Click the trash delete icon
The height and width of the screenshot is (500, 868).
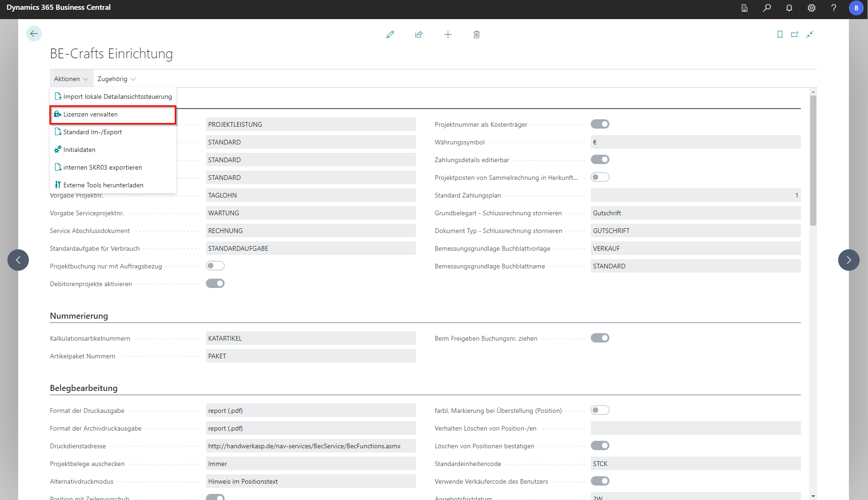point(476,34)
